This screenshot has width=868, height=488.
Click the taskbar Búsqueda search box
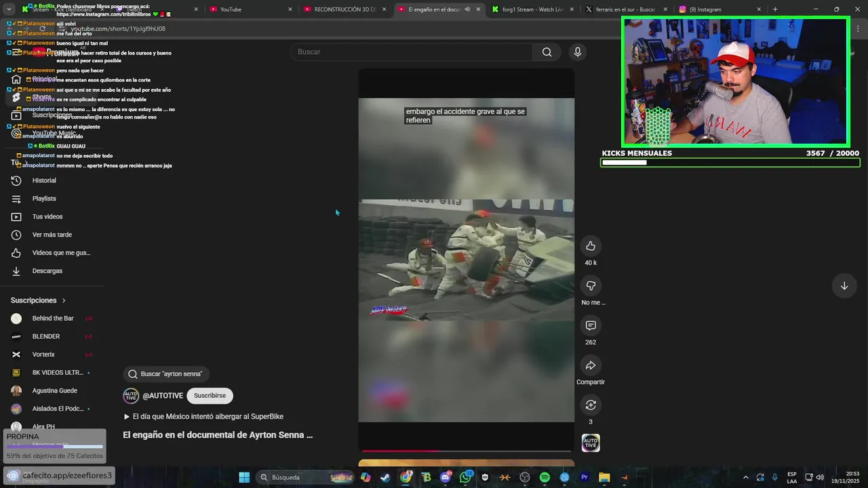pos(305,477)
